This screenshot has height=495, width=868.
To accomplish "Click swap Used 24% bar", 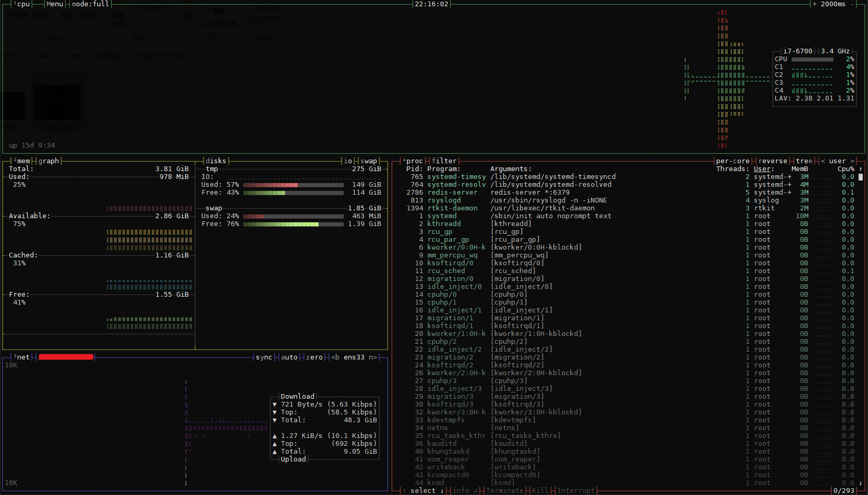I will coord(294,216).
